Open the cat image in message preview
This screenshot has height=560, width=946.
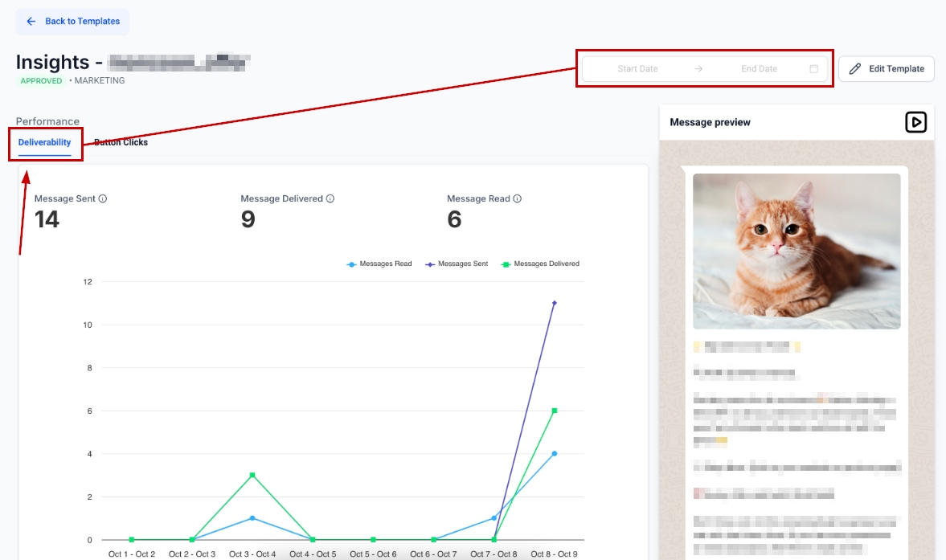[x=797, y=251]
